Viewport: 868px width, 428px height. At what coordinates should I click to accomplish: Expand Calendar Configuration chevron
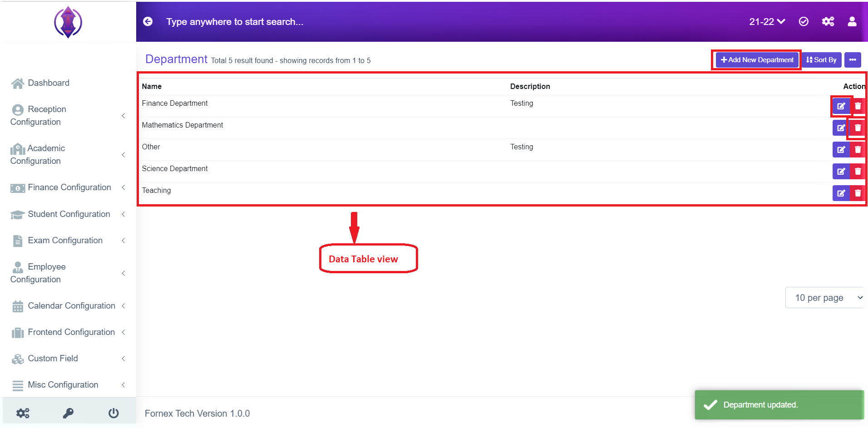coord(123,306)
